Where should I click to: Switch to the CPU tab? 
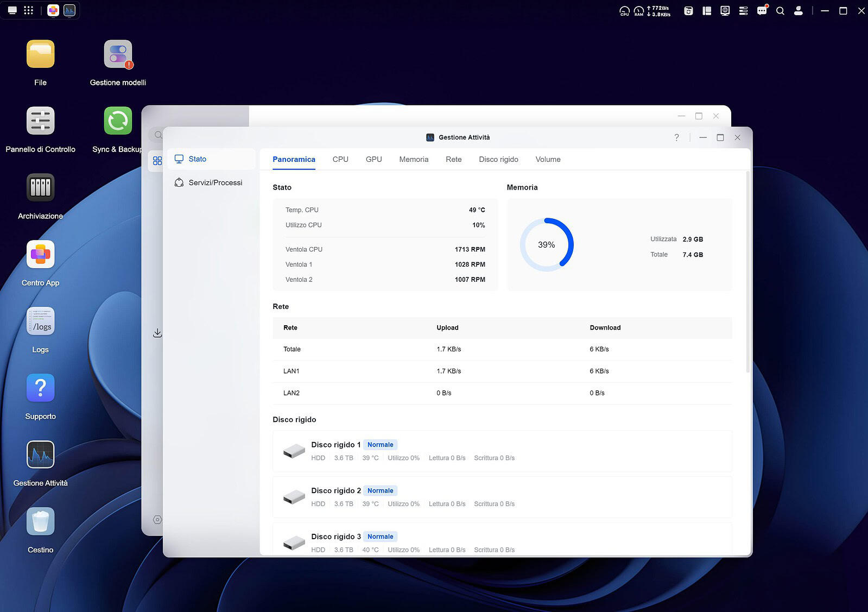340,159
